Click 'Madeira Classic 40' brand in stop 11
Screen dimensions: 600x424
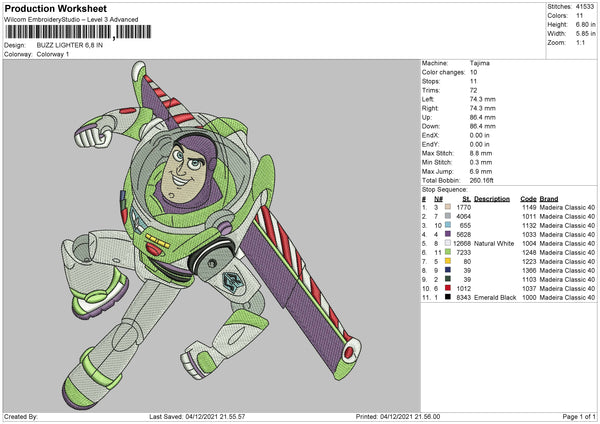[567, 298]
